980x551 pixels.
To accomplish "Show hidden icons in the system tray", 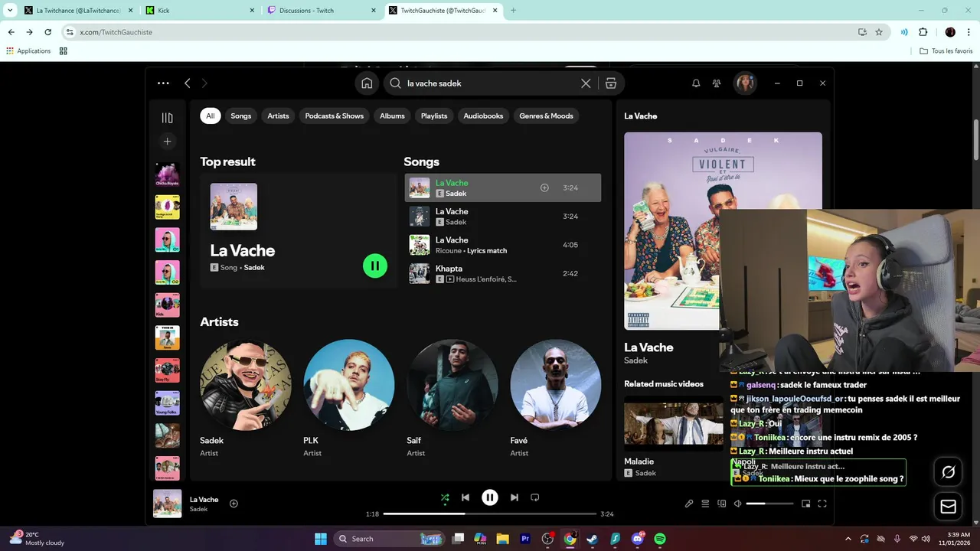I will pyautogui.click(x=848, y=539).
